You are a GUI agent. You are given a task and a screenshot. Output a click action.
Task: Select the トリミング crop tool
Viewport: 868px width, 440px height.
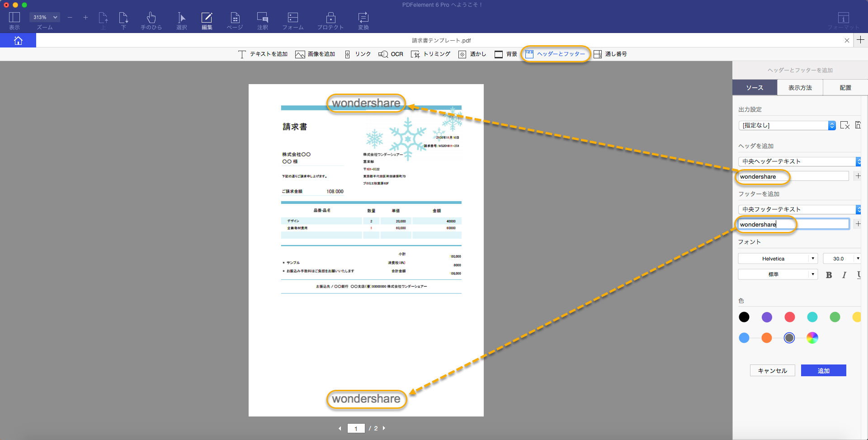[x=430, y=54]
